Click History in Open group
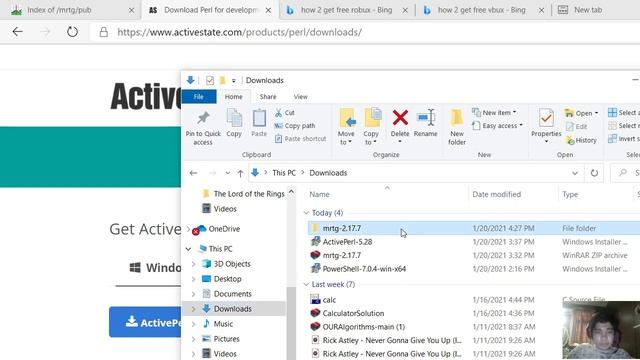The width and height of the screenshot is (640, 360). point(582,140)
